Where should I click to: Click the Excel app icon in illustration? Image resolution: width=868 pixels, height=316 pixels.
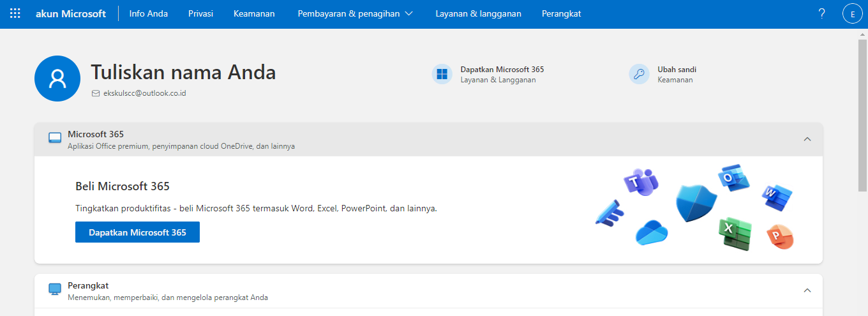pyautogui.click(x=735, y=233)
